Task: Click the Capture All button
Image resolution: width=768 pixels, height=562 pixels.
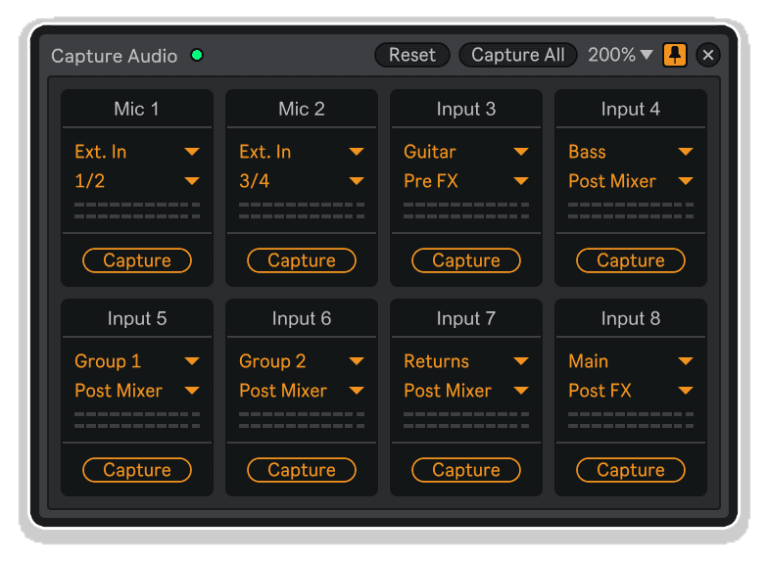Action: click(518, 55)
